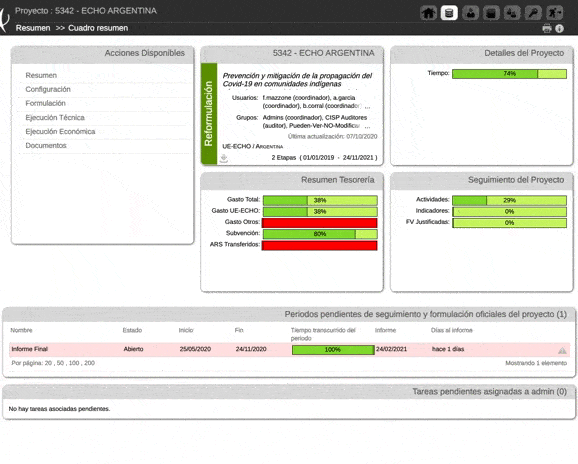Click the vertical Reformulación status banner
Viewport: 578px width, 464px height.
tap(209, 114)
